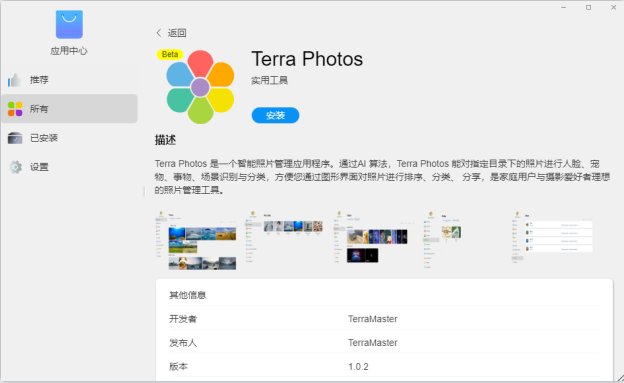Open second screenshot thumbnail showing people row

tap(284, 238)
